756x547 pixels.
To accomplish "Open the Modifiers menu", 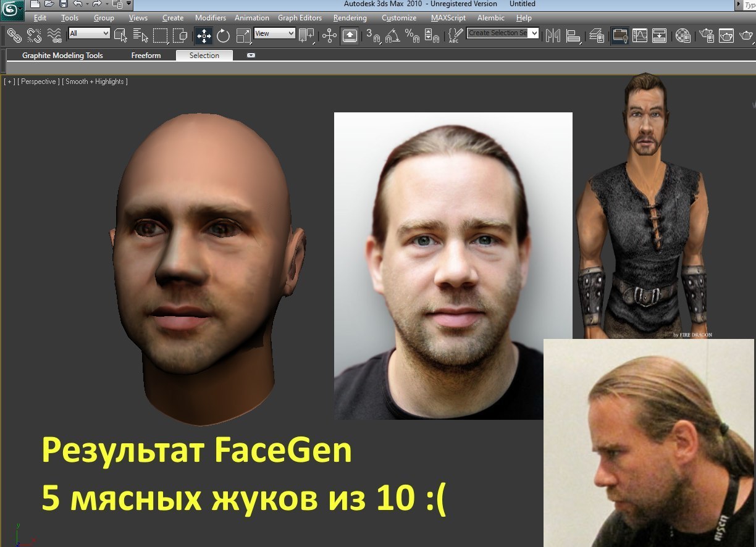I will (x=211, y=18).
